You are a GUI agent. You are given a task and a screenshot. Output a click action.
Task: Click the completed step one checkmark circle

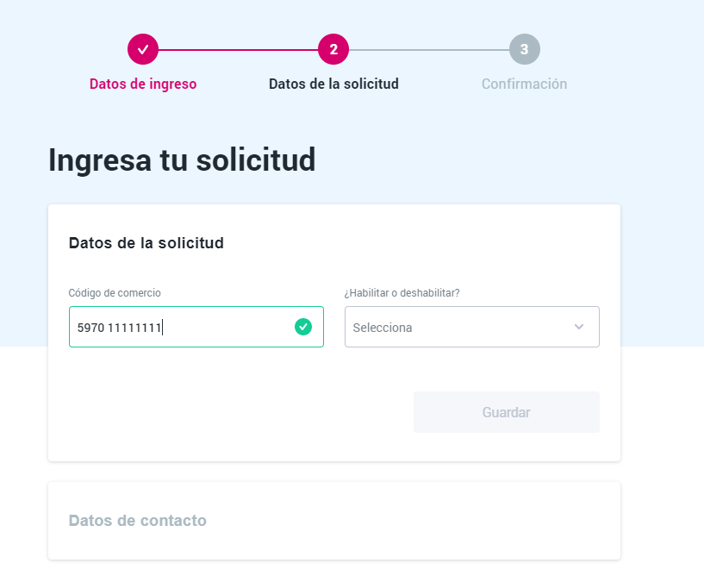point(143,49)
